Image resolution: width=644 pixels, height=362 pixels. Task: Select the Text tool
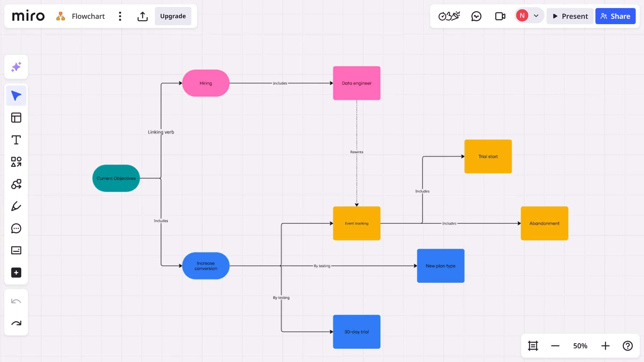16,140
